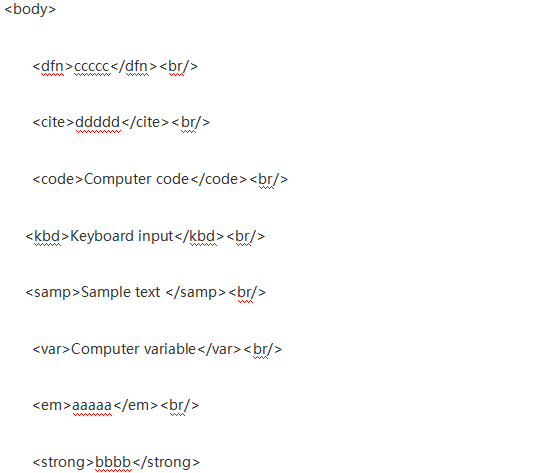Viewport: 545px width, 473px height.
Task: Click the Sample text phrase
Action: [x=121, y=292]
